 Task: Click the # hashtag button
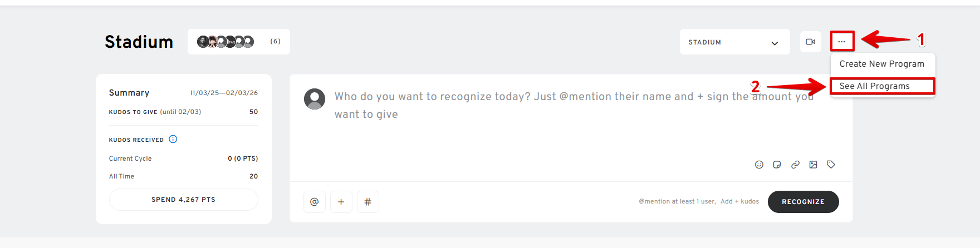[x=367, y=202]
